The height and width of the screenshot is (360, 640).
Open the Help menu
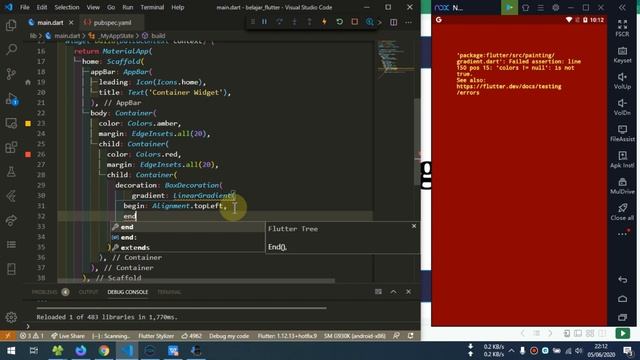[x=178, y=7]
